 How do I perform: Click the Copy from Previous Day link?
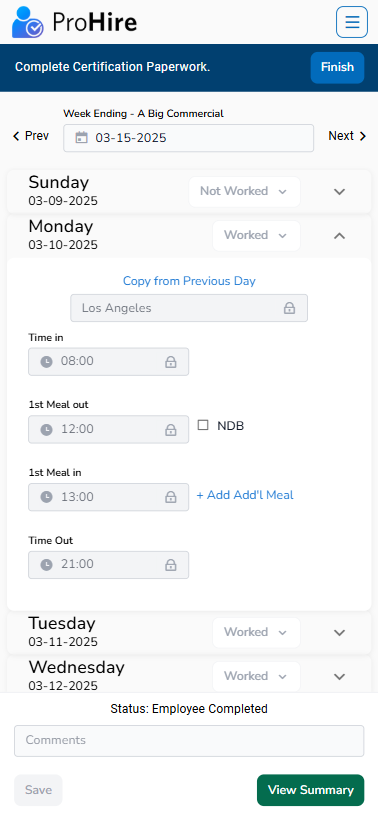[189, 281]
